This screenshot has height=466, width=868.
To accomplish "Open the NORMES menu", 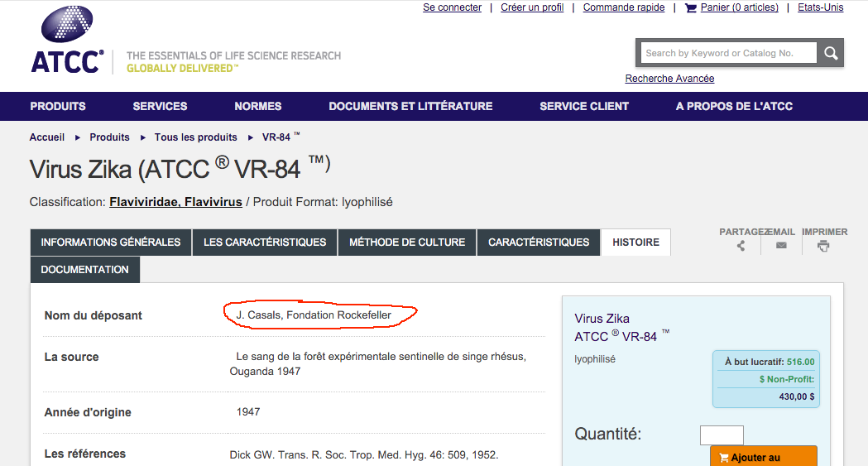I will click(258, 106).
